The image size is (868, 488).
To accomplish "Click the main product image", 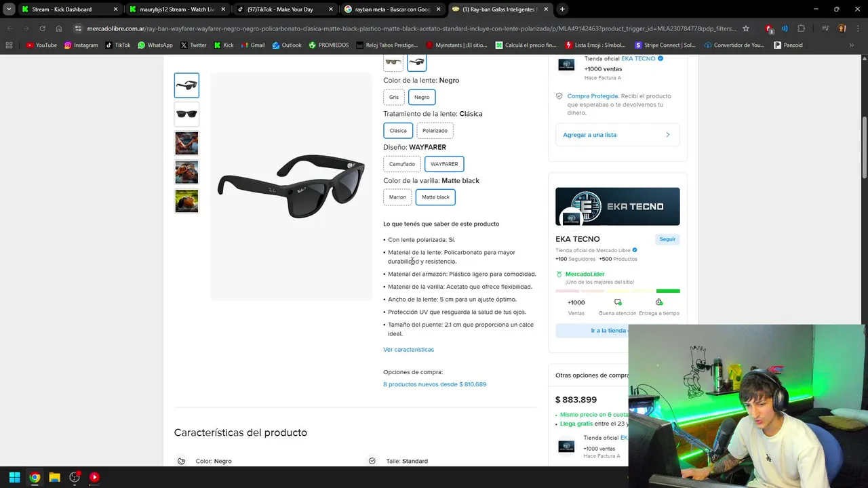I will coord(291,186).
